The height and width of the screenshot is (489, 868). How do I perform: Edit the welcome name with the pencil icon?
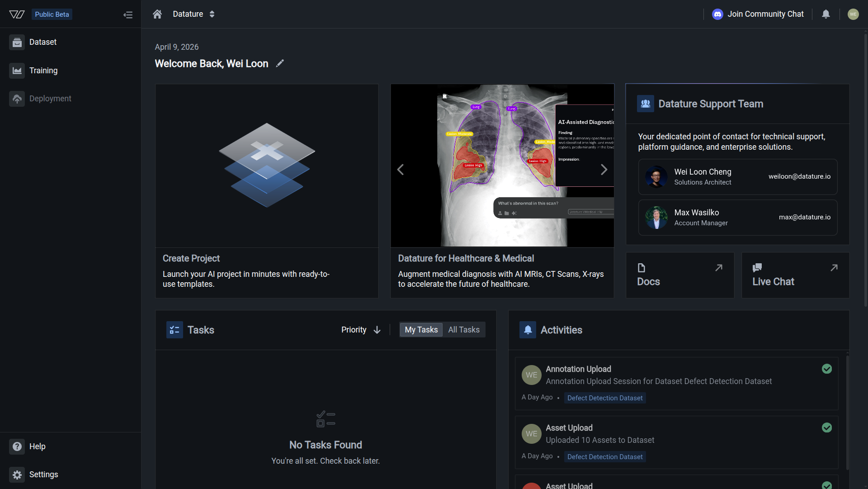[280, 63]
